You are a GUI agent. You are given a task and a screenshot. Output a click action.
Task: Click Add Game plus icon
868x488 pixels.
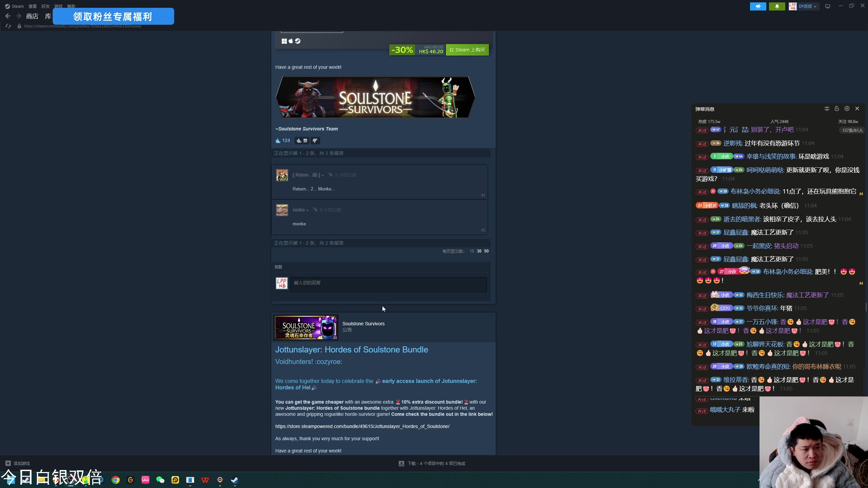(x=8, y=463)
